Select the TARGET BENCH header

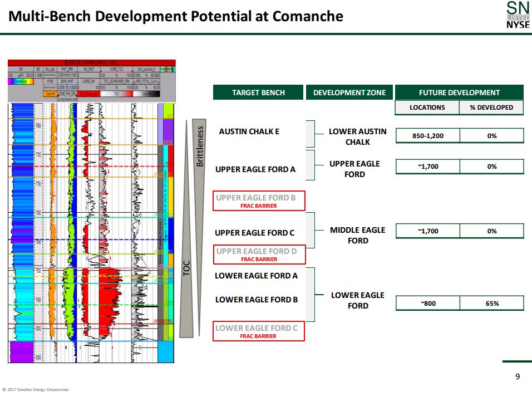[258, 92]
